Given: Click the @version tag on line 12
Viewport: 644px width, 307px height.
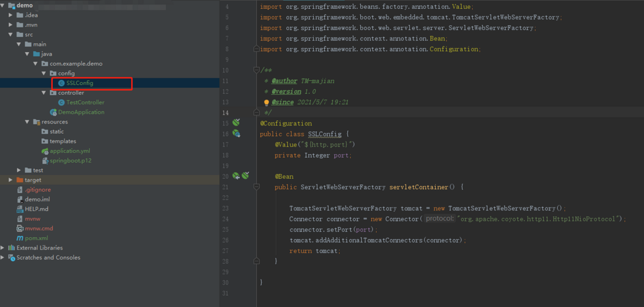Looking at the screenshot, I should pyautogui.click(x=286, y=91).
